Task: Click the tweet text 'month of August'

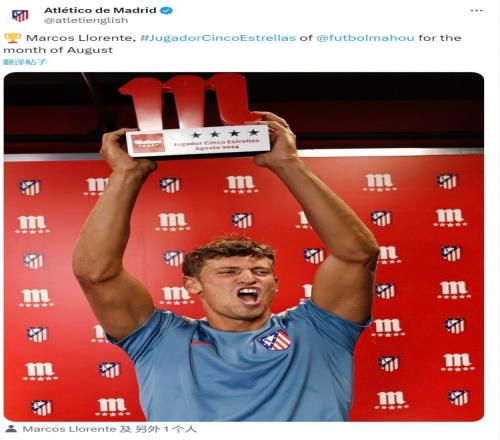Action: tap(58, 50)
